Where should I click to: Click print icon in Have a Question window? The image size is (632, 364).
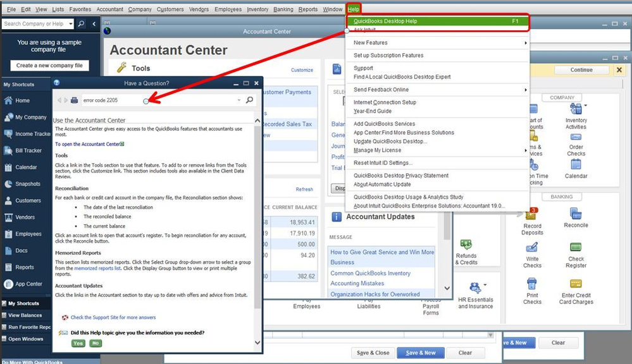point(74,100)
